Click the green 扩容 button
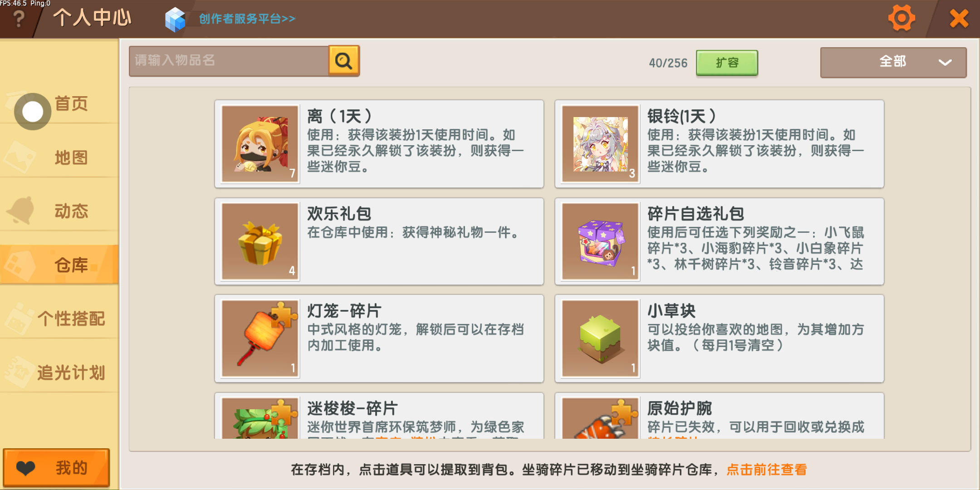This screenshot has width=980, height=490. tap(727, 63)
